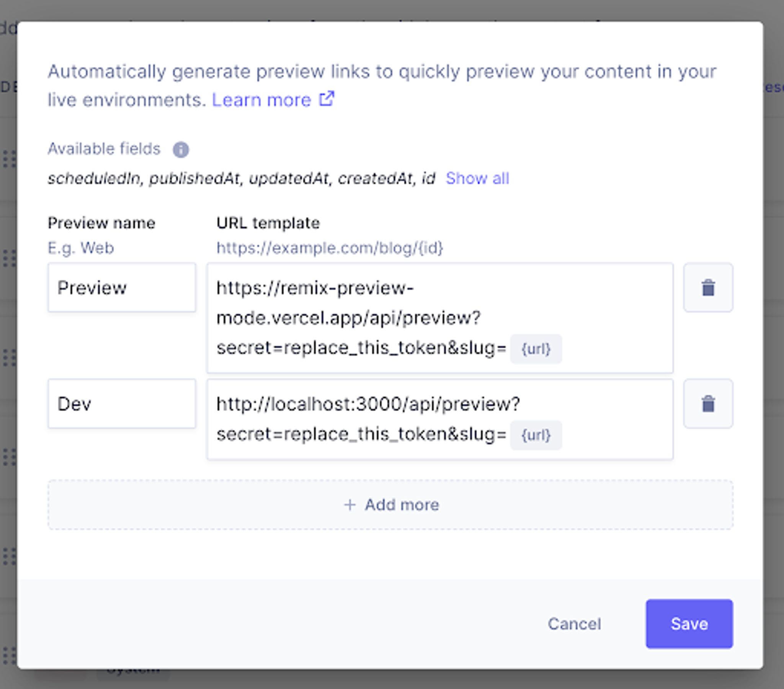This screenshot has width=784, height=689.
Task: Click the scheduledIn available field
Action: (93, 178)
